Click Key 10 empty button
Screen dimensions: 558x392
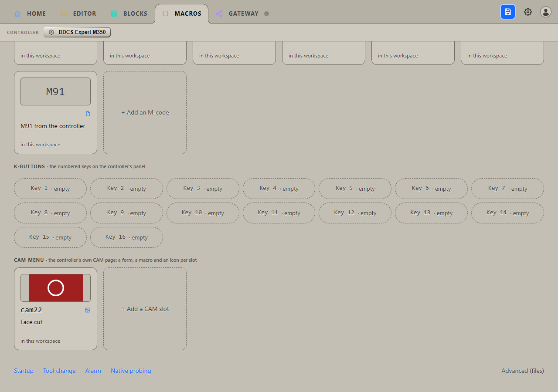(x=203, y=213)
